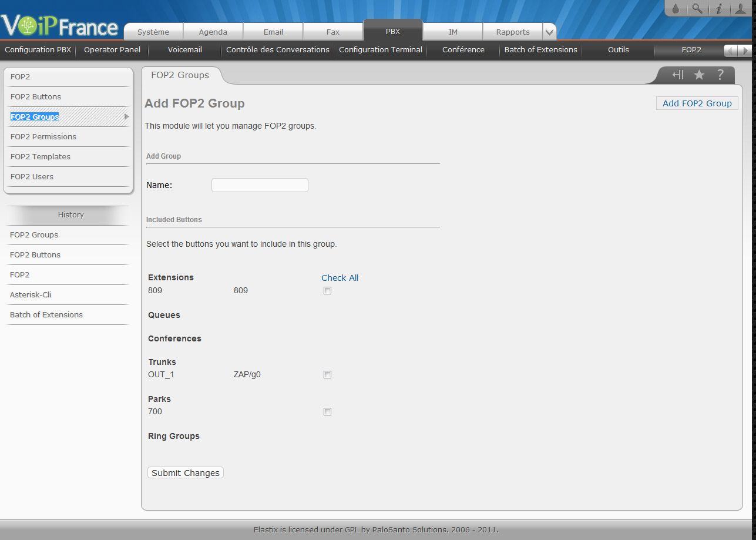Tick the Parks 700 checkbox
The height and width of the screenshot is (540, 756).
point(328,412)
